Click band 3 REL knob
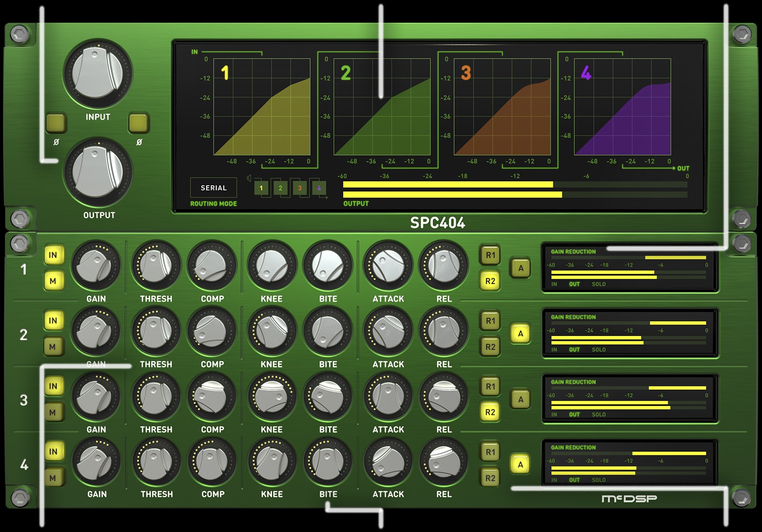The height and width of the screenshot is (532, 762). [443, 397]
